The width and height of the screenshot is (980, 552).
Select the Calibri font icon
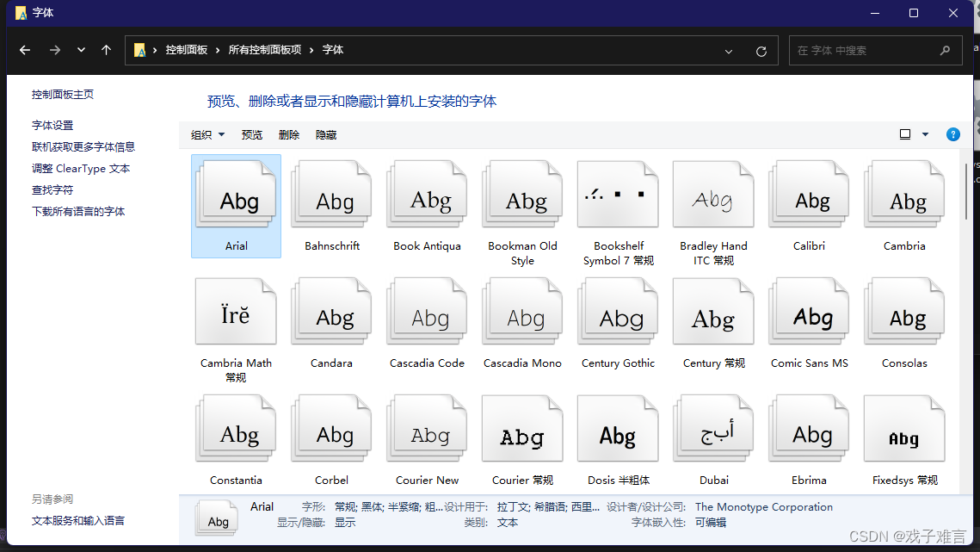810,195
